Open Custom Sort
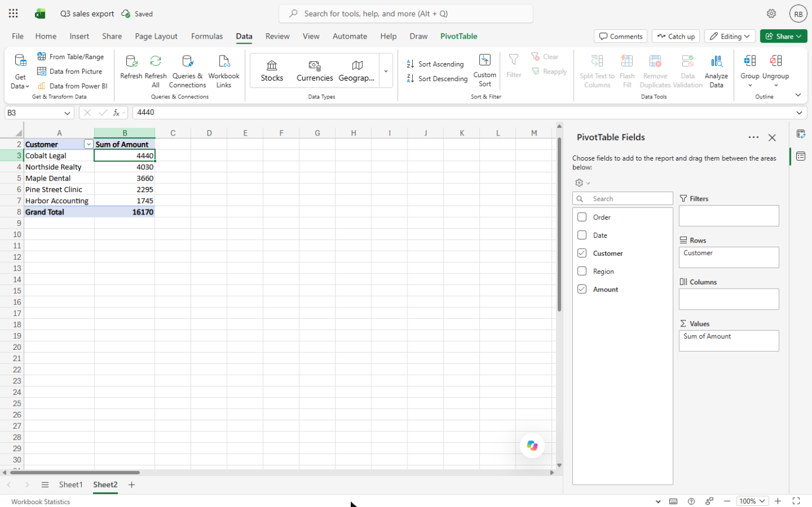812x507 pixels. pos(485,70)
